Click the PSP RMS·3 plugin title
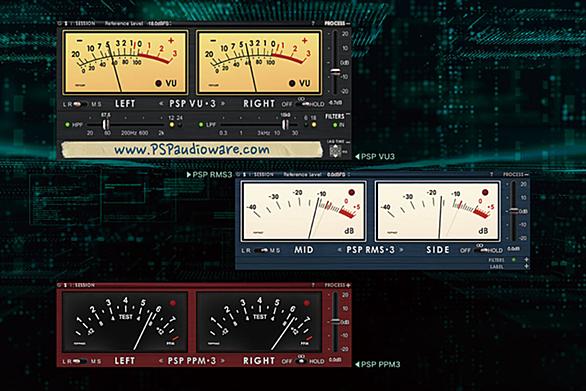Screen dimensions: 586x391 point(370,250)
